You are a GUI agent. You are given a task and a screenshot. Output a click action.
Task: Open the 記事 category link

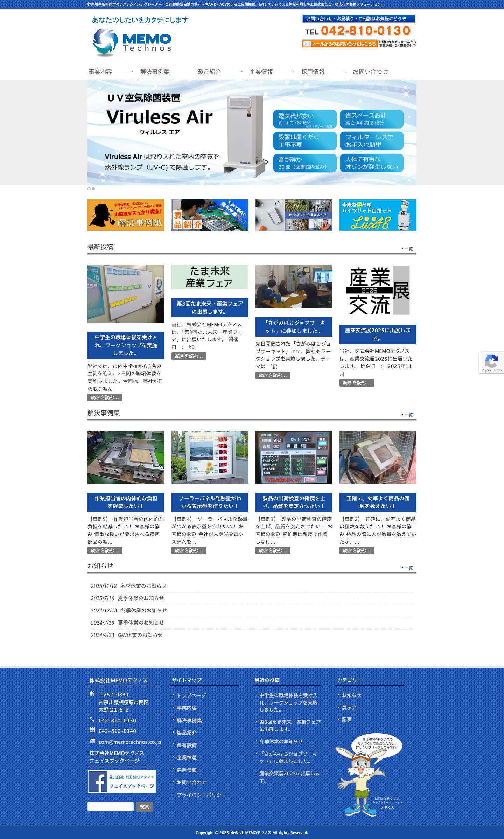346,719
